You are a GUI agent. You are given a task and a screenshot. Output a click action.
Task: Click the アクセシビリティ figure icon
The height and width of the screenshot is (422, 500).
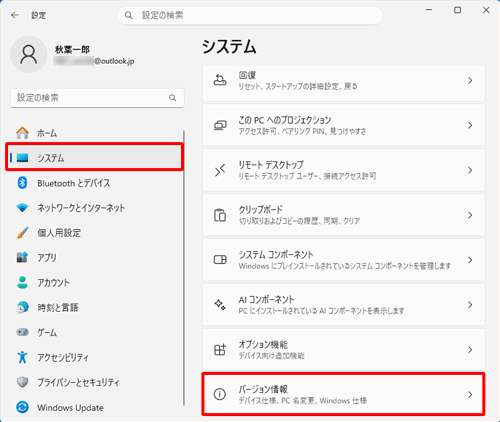click(x=22, y=357)
